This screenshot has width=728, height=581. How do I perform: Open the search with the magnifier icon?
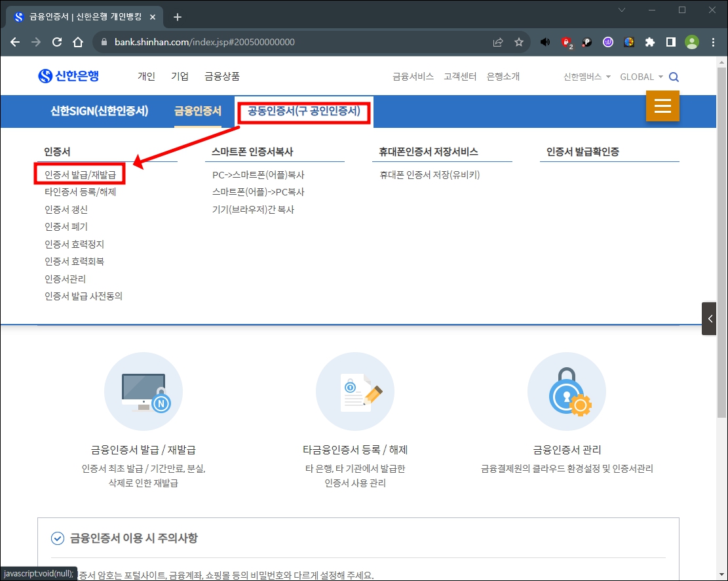(674, 76)
